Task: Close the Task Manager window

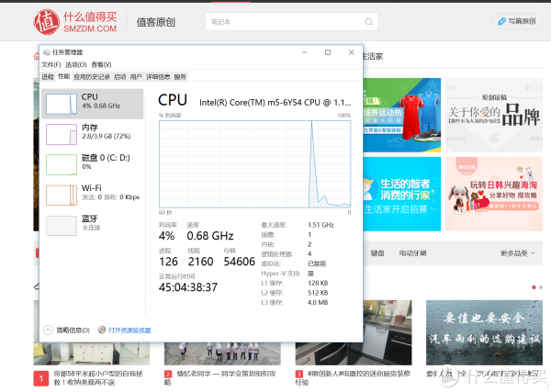Action: pos(351,52)
